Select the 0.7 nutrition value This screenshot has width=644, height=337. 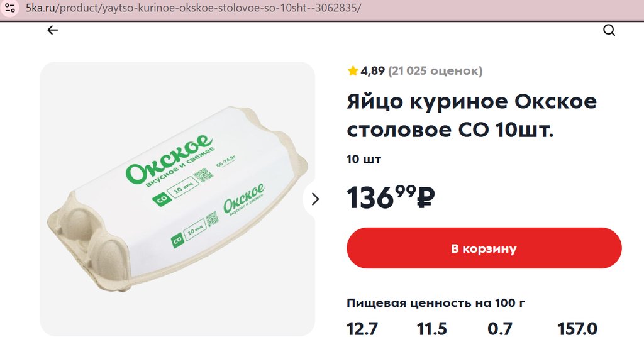(x=500, y=329)
